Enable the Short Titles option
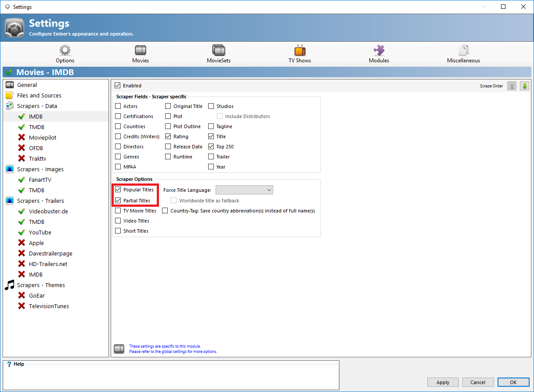The image size is (534, 392). [118, 231]
